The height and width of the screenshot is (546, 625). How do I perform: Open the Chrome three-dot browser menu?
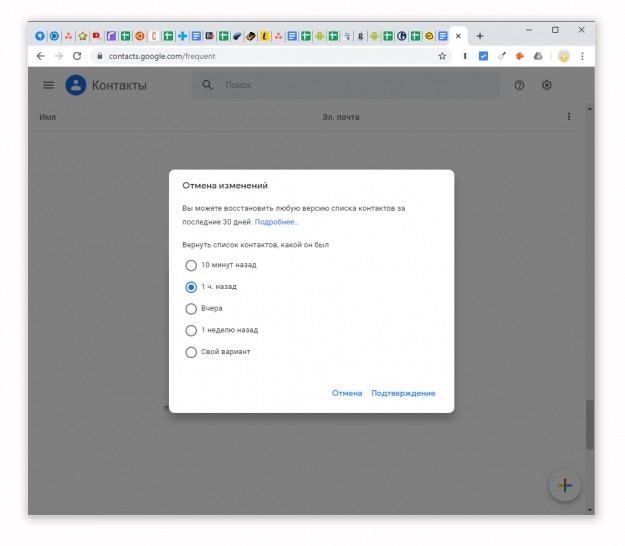[582, 56]
